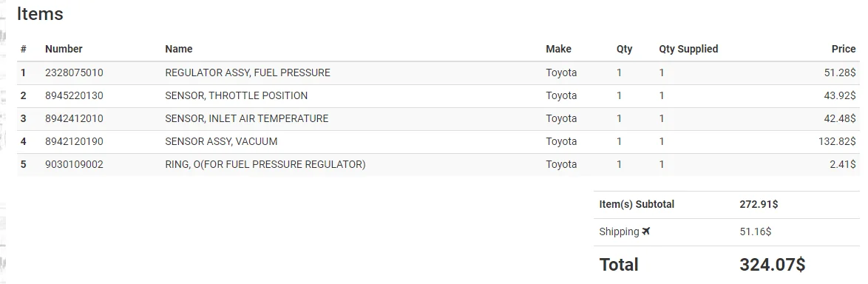Click the Shipping cost 51.16$
The image size is (868, 284).
click(x=756, y=231)
